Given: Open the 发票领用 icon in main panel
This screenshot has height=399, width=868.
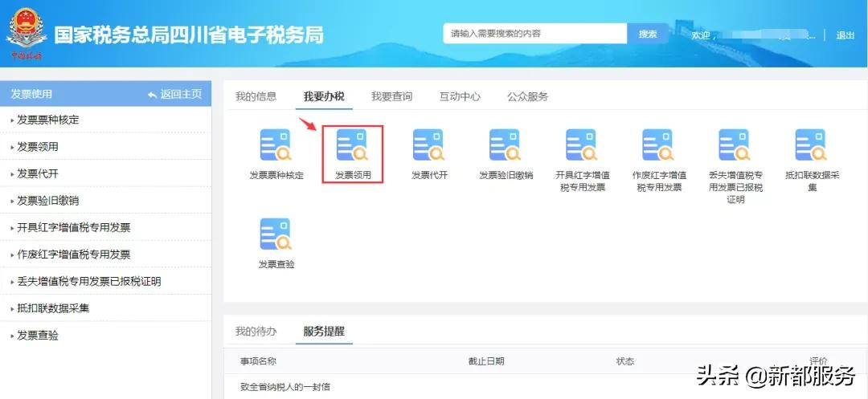Looking at the screenshot, I should coord(352,145).
